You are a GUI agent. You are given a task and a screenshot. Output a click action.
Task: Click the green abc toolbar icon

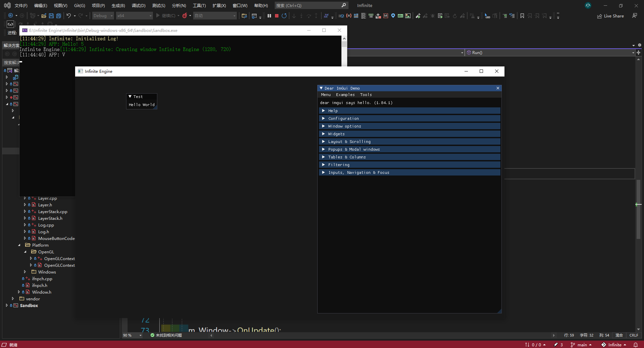[400, 16]
